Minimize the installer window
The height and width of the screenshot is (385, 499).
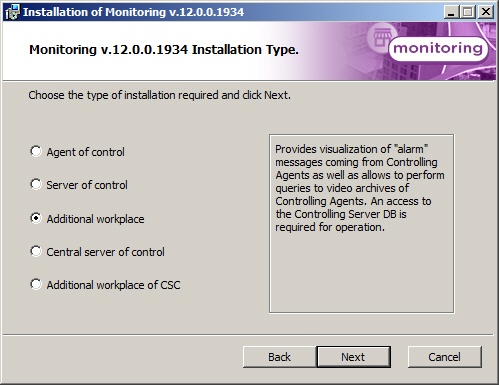click(x=451, y=12)
